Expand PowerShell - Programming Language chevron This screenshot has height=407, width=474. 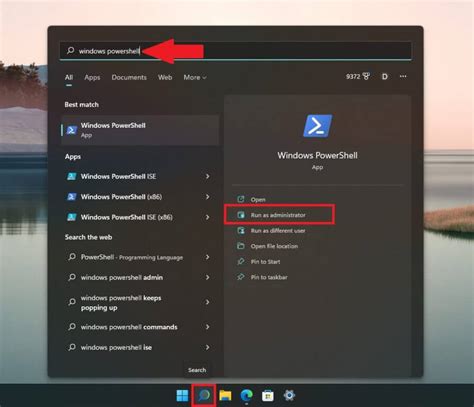point(207,257)
